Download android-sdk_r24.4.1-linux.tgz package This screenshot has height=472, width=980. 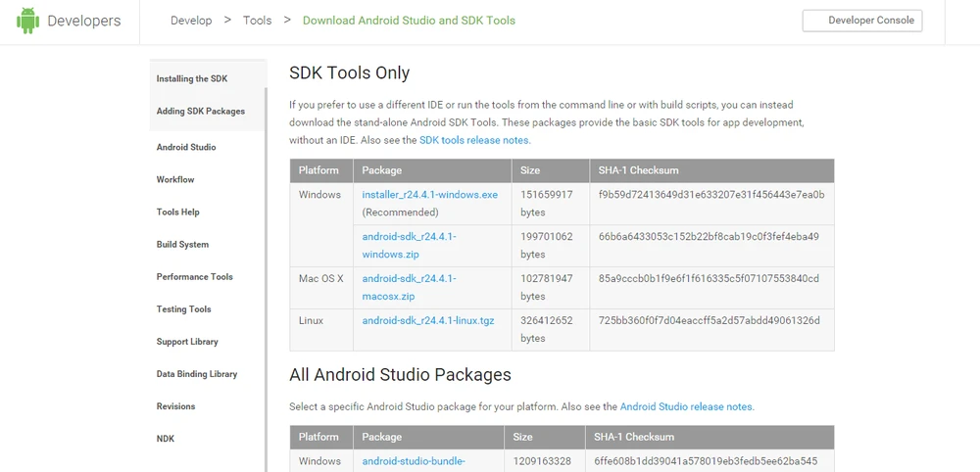[x=427, y=321]
